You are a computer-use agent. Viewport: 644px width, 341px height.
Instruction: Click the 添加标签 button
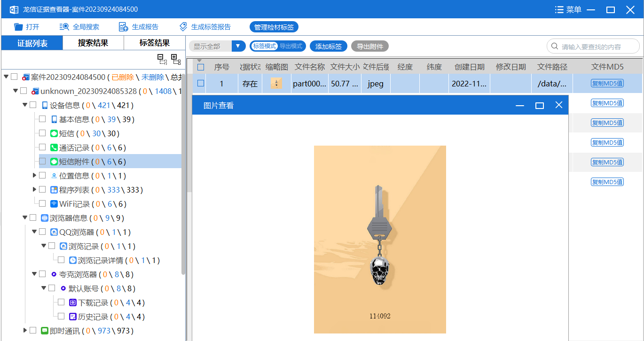[328, 46]
